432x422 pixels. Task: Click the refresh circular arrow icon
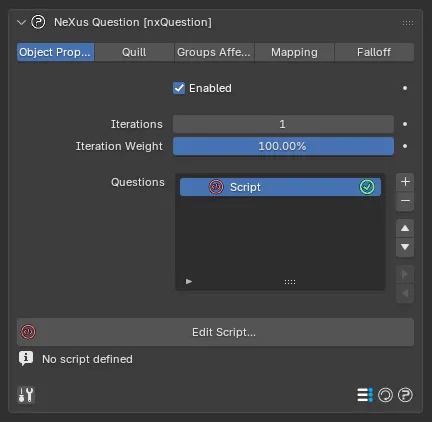tap(385, 395)
